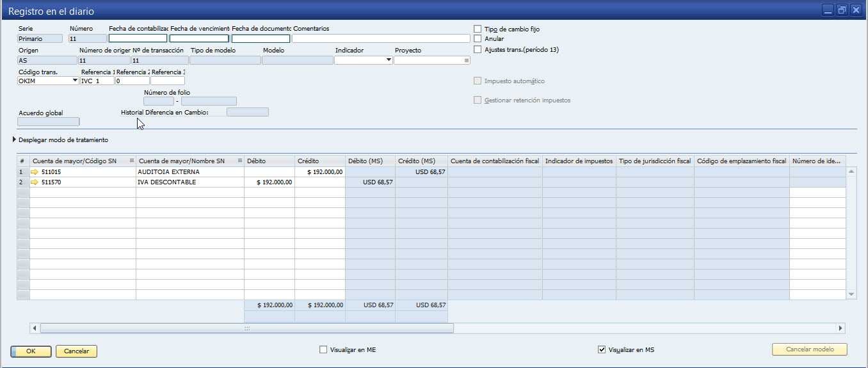Expand Desplegar modo de tratamiento

click(15, 140)
